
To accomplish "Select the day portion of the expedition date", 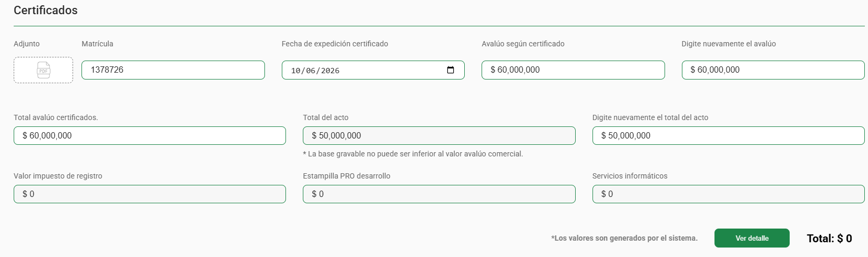I will coord(295,71).
